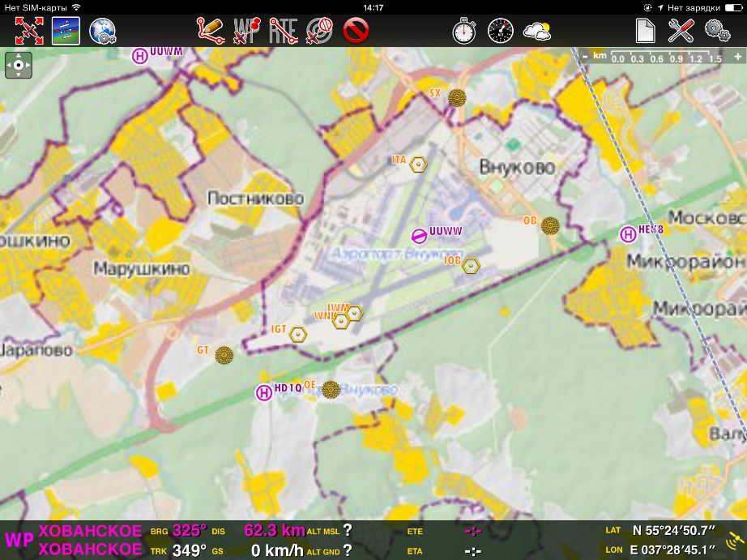
Task: Open the flight instruments gauge
Action: point(501,31)
